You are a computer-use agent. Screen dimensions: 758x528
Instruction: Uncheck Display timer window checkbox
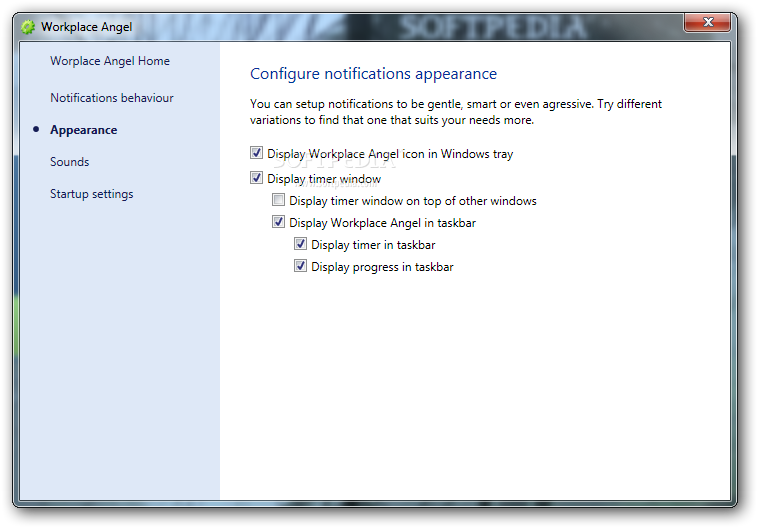[x=256, y=178]
